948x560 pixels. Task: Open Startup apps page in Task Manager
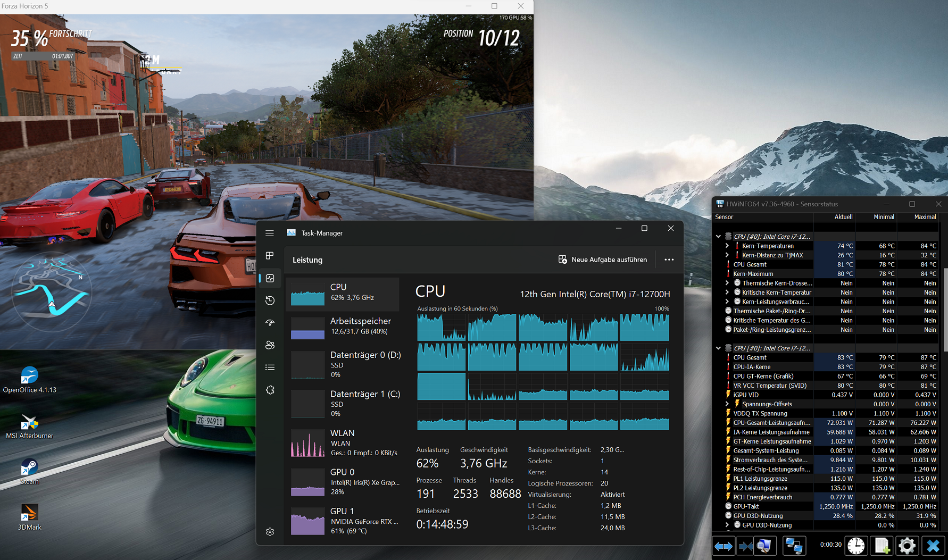pos(270,323)
